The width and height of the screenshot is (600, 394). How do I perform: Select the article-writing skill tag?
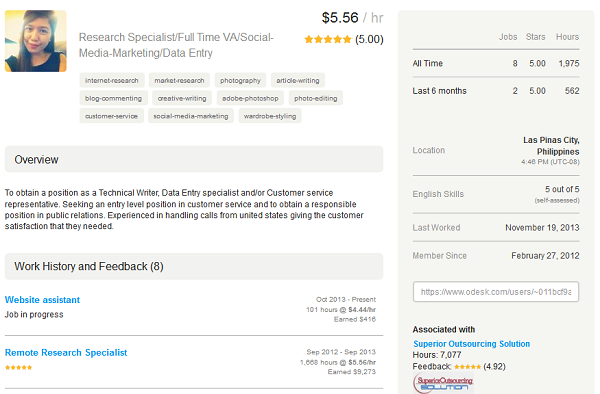point(298,80)
